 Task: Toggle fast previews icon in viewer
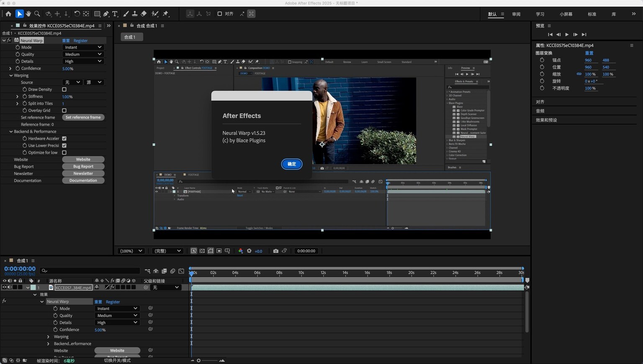click(x=194, y=251)
